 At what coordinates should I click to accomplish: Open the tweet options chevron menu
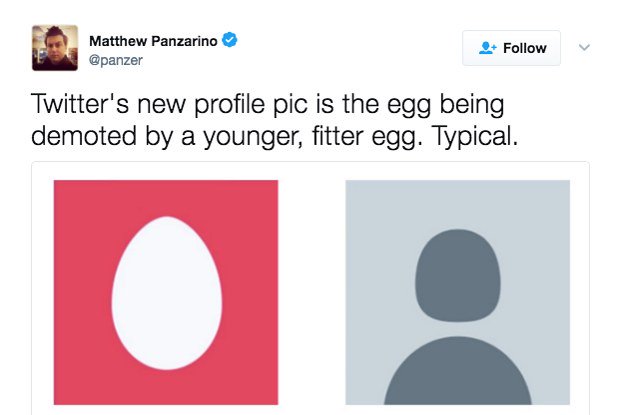[584, 47]
